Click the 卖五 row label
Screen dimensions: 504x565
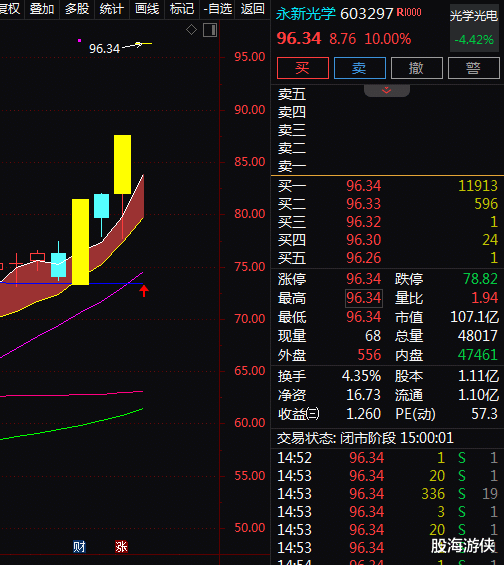(292, 94)
